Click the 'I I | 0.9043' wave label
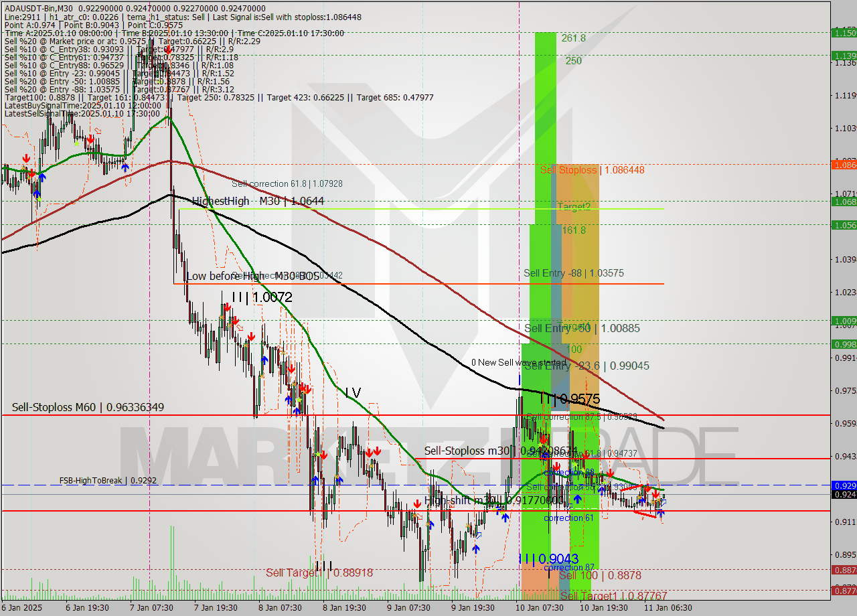857x616 pixels. coord(549,558)
